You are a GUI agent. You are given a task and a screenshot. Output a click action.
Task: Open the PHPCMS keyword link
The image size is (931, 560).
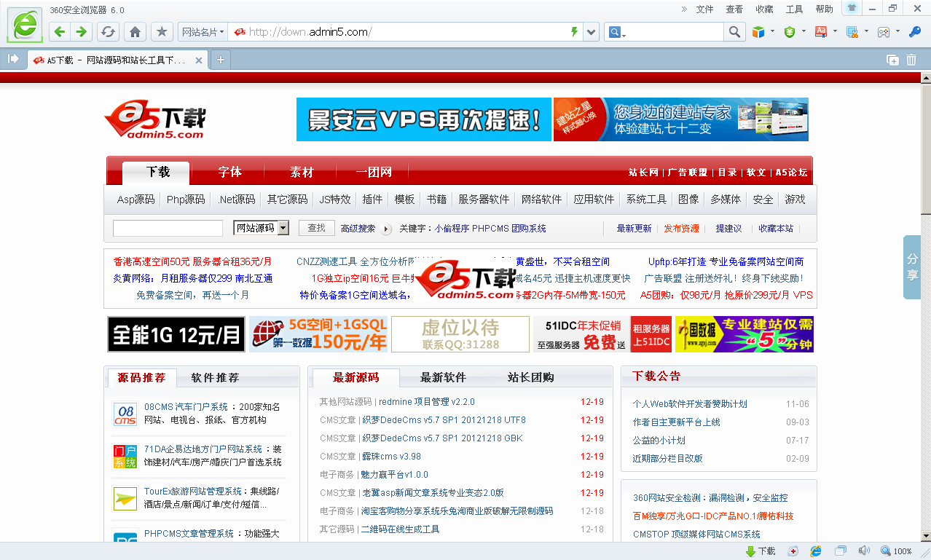[492, 229]
